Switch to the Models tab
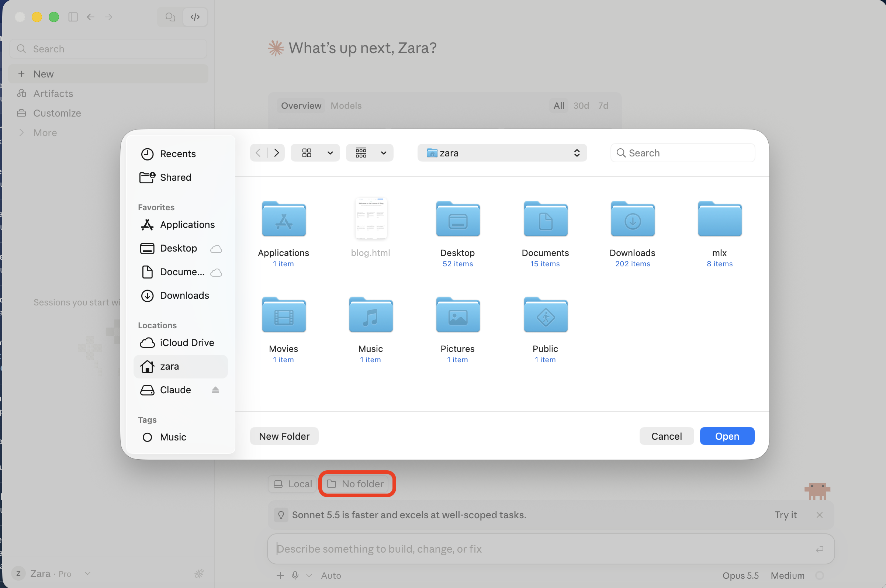886x588 pixels. point(346,106)
